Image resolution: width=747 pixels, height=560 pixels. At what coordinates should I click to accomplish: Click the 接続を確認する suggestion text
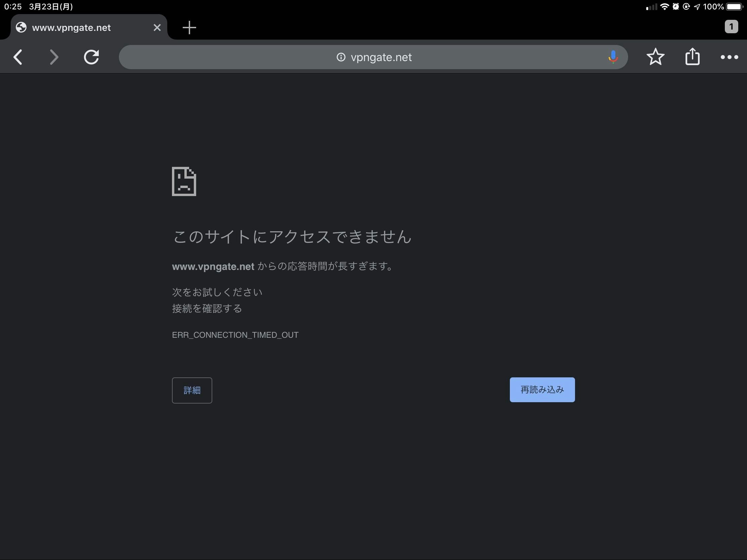(207, 309)
